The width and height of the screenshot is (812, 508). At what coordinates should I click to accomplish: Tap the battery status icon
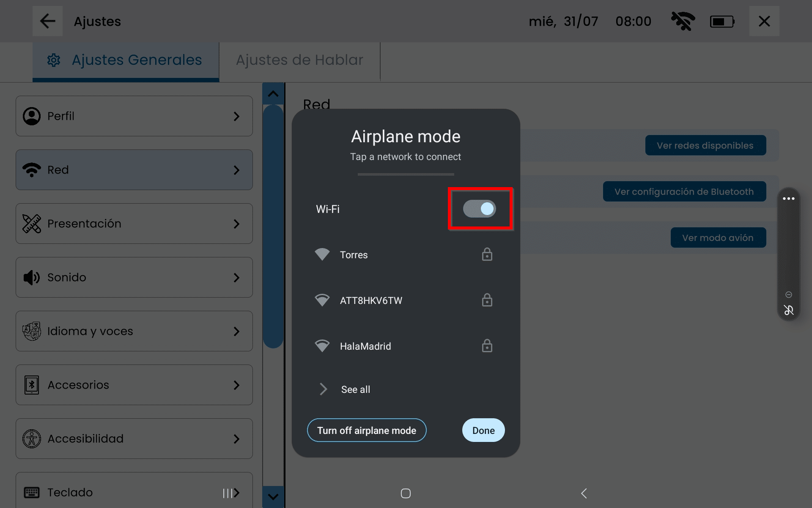coord(721,21)
